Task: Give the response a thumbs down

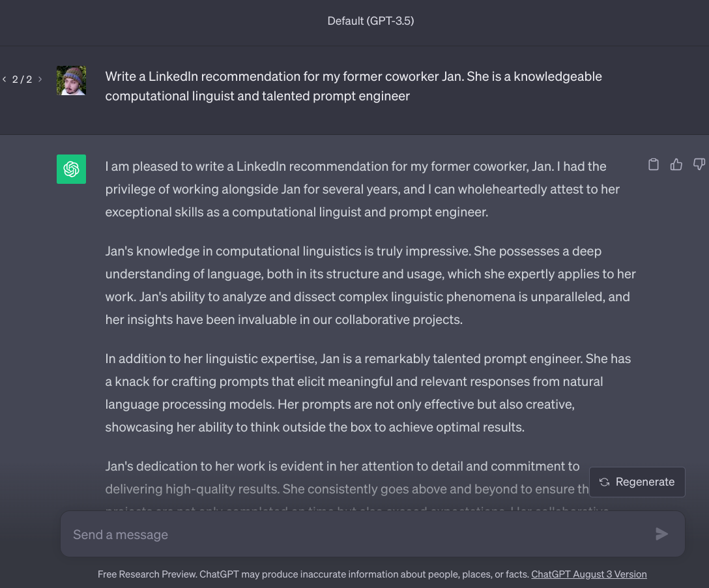Action: (699, 164)
